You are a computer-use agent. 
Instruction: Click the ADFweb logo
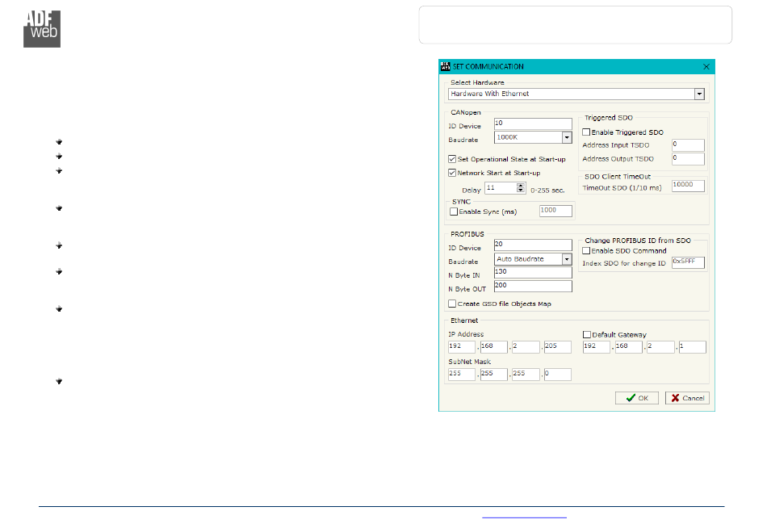click(42, 29)
